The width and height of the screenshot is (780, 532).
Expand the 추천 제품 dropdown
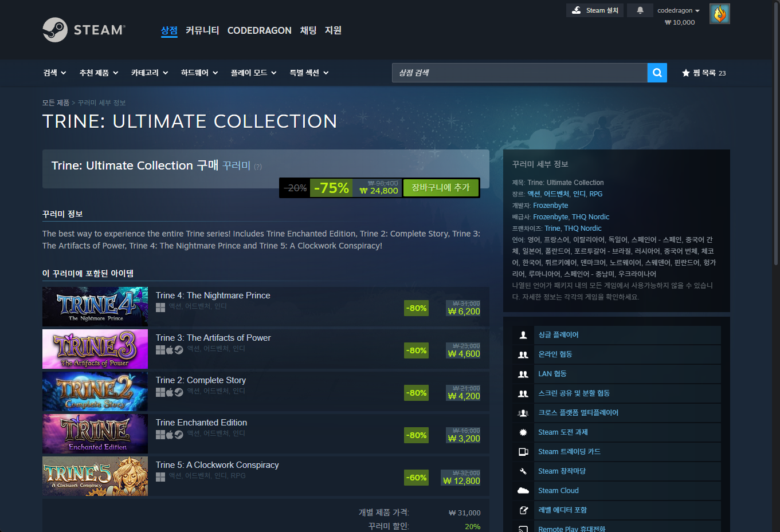pyautogui.click(x=99, y=73)
